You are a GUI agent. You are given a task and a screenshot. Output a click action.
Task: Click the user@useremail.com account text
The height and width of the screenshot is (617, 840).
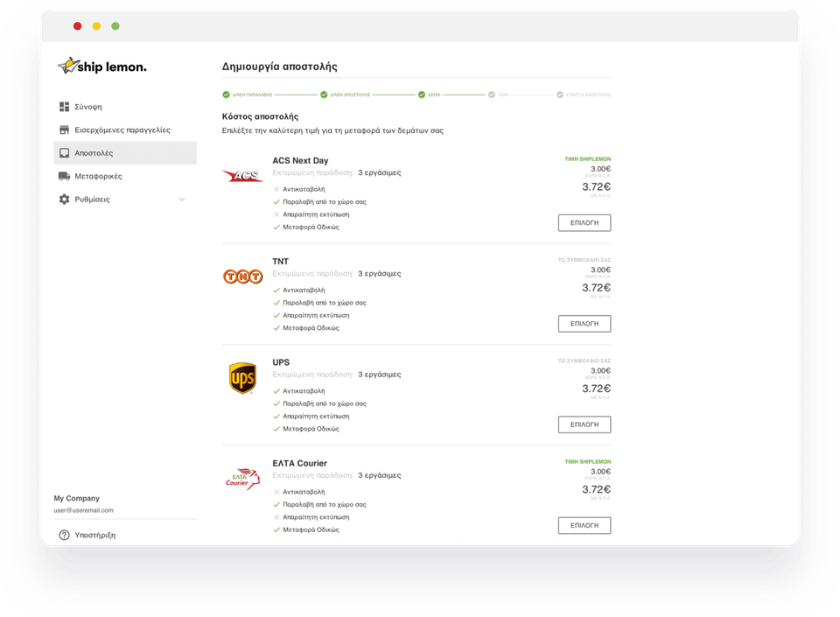click(x=84, y=510)
